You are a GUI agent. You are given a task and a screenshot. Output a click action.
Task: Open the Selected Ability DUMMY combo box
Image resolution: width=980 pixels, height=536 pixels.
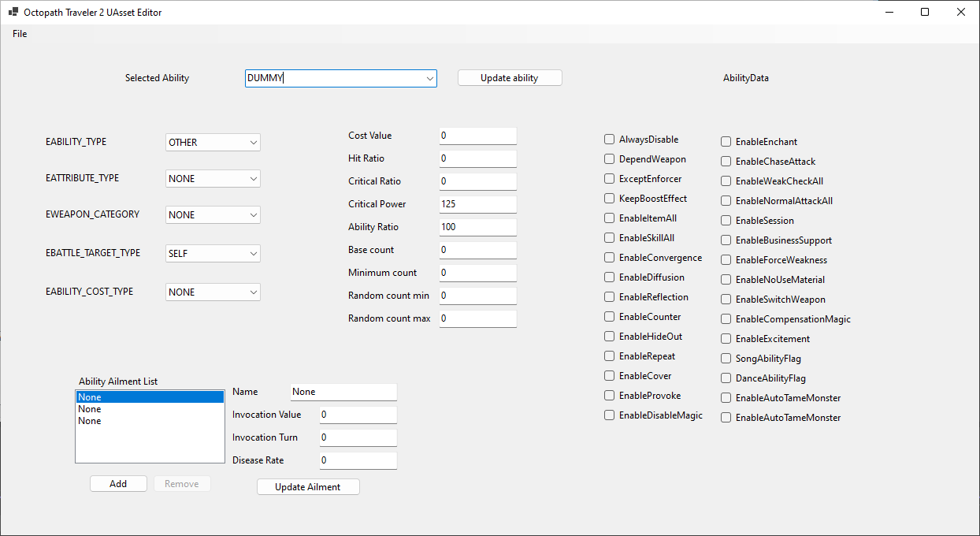tap(341, 78)
